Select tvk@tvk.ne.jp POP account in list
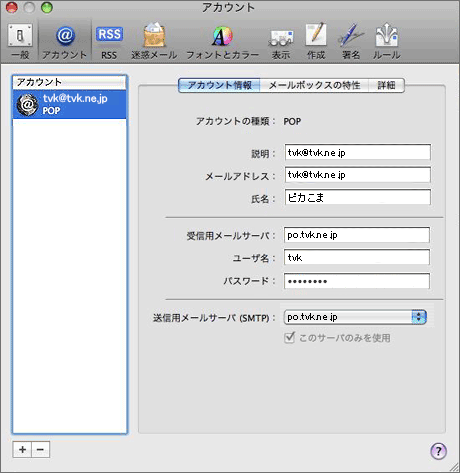460x473 pixels. click(x=69, y=105)
